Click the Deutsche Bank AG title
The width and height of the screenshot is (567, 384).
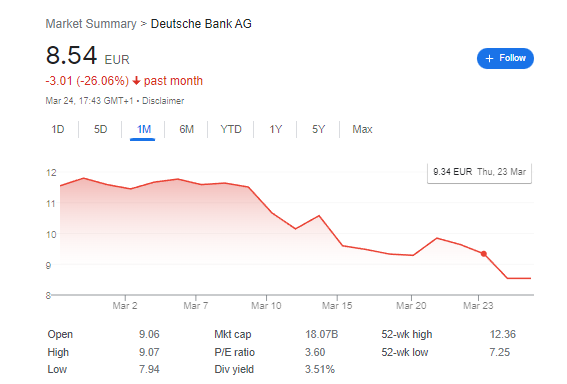coord(201,24)
